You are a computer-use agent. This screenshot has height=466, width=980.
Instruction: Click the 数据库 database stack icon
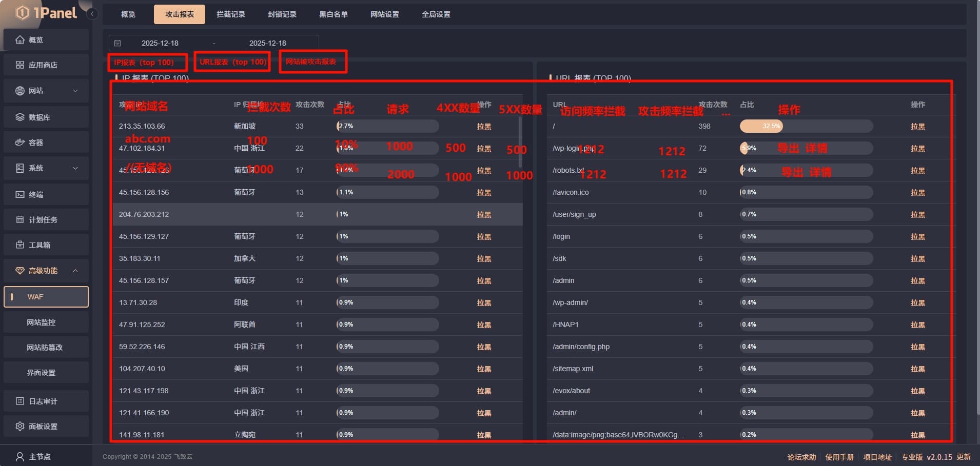(x=20, y=117)
